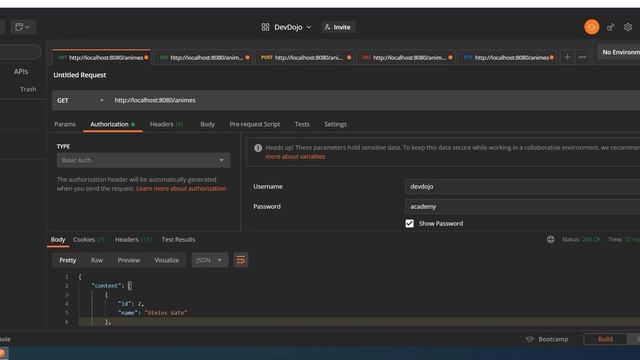Viewport: 640px width, 360px height.
Task: Select the first GET animes request tab
Action: point(101,58)
